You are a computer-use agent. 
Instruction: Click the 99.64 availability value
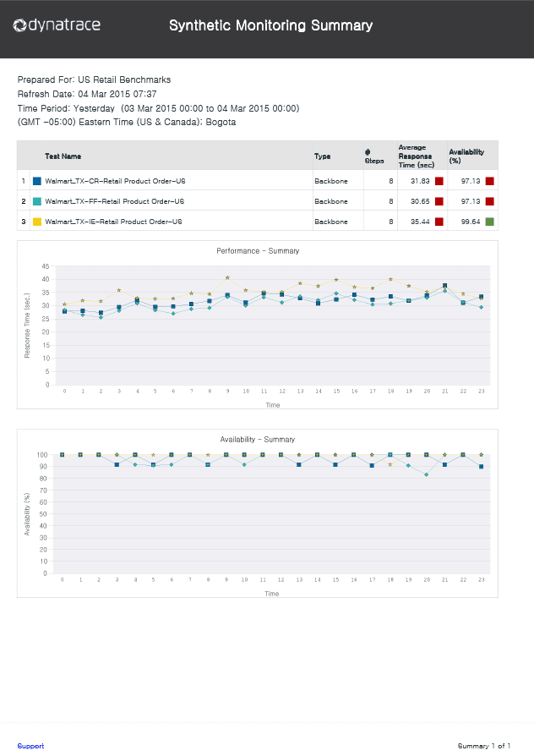point(471,222)
